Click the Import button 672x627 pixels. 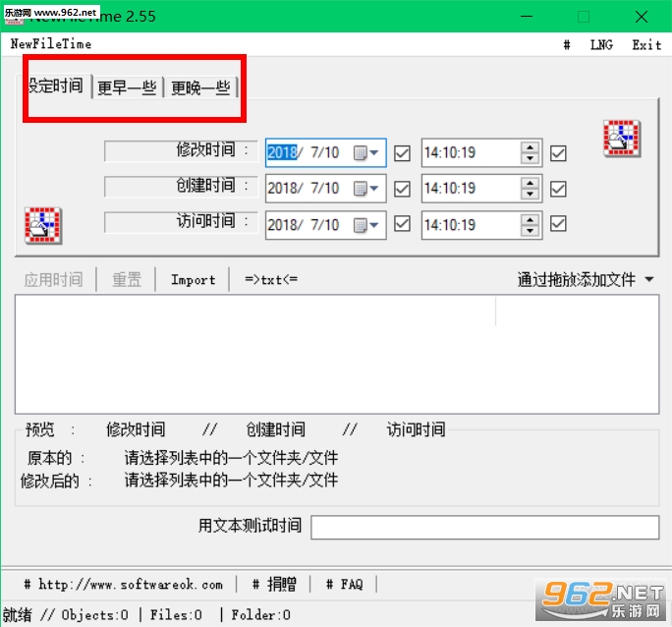pos(194,280)
